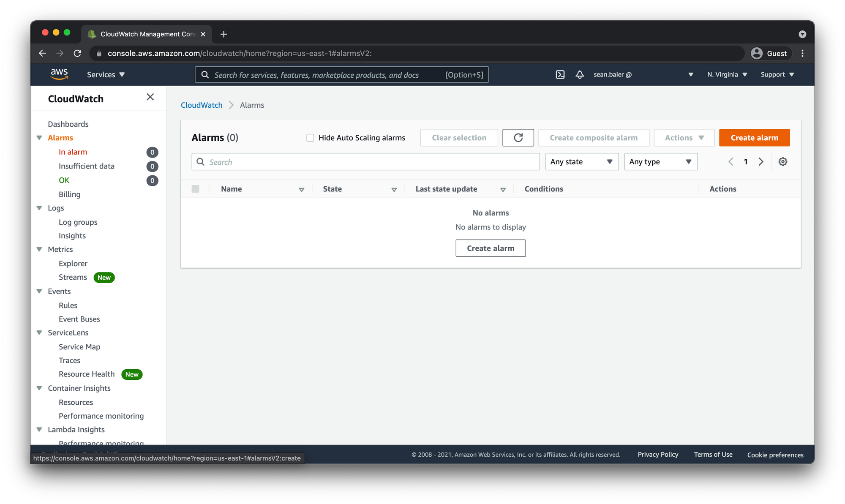Screen dimensions: 845x504
Task: Open the alarms table settings gear
Action: [782, 162]
